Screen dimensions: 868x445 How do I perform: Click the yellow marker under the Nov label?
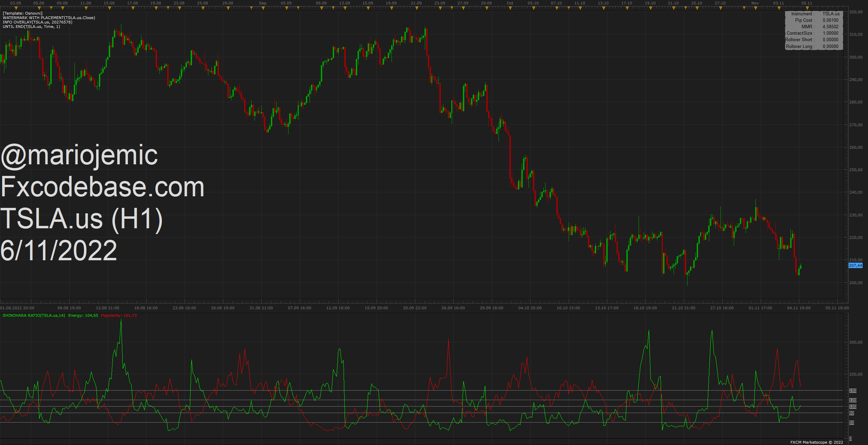[x=756, y=8]
